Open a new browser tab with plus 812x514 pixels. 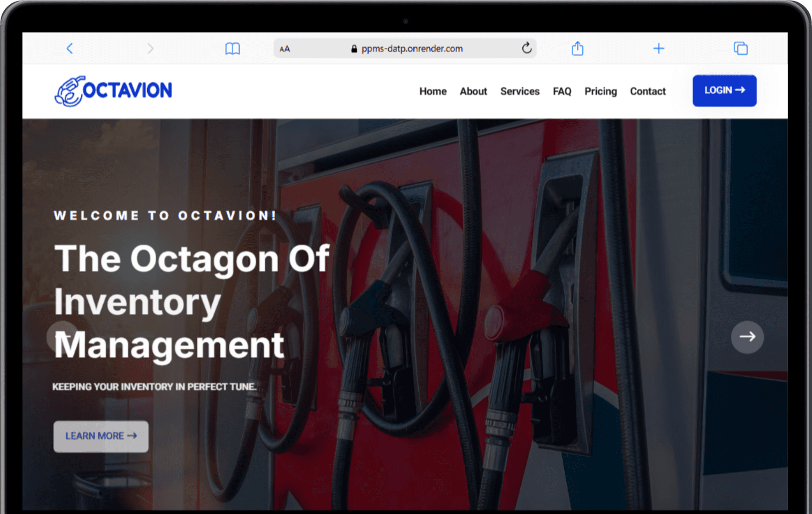[x=658, y=48]
